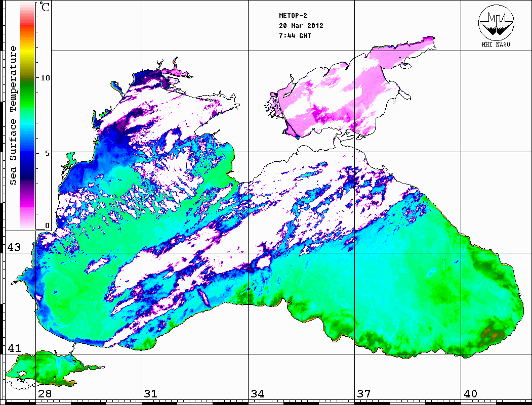The height and width of the screenshot is (405, 532).
Task: Click longitude label '31'
Action: coord(151,394)
